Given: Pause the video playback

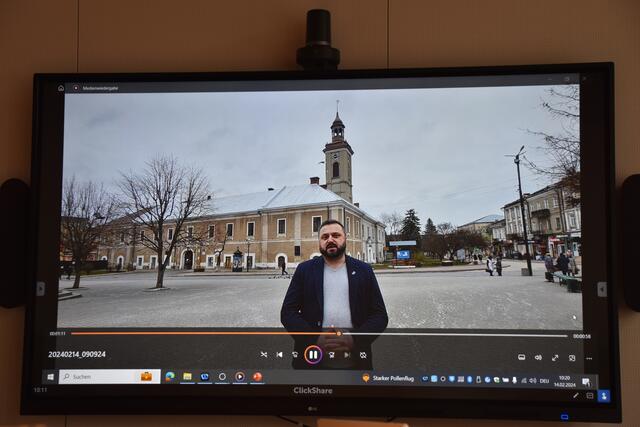Looking at the screenshot, I should tap(313, 355).
